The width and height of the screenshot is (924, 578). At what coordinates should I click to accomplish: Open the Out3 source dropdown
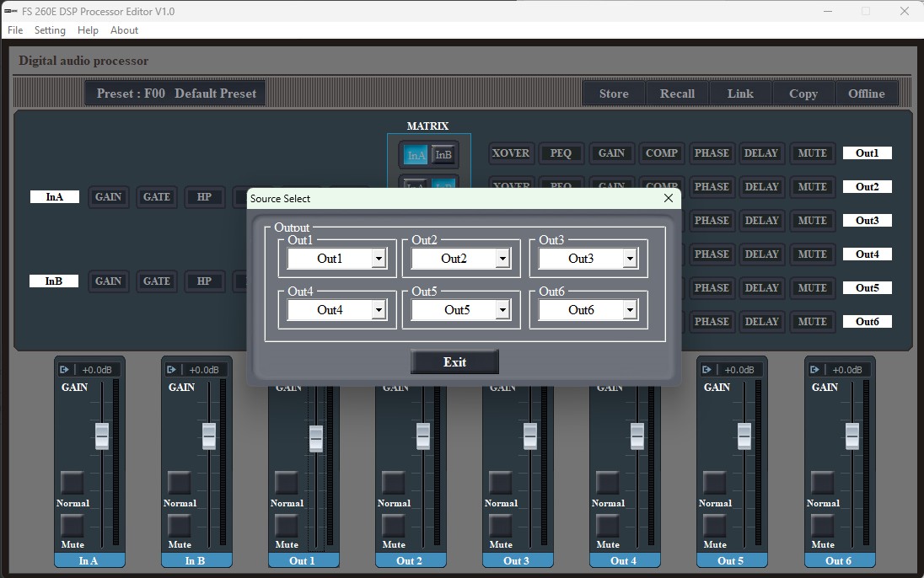tap(630, 258)
